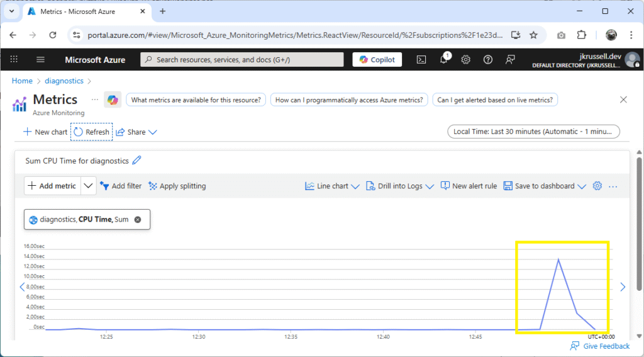Select the diagnostics CPU Time Sum chip
The width and height of the screenshot is (644, 357).
click(87, 220)
